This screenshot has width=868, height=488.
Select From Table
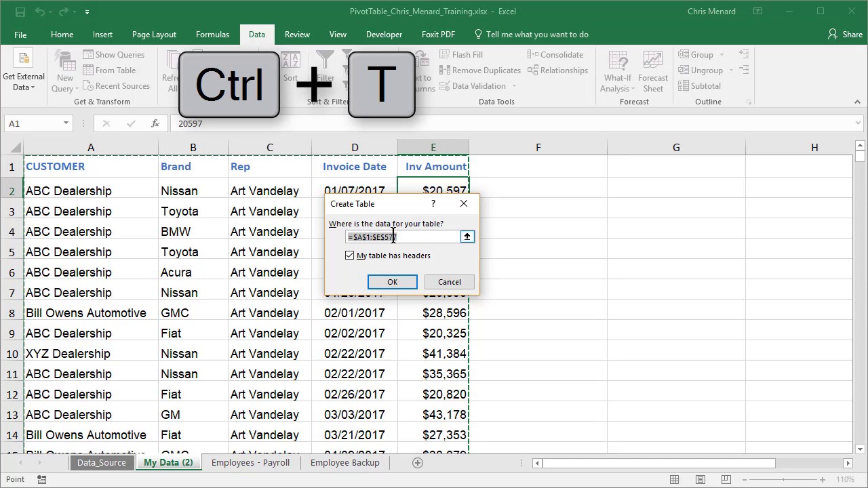110,70
